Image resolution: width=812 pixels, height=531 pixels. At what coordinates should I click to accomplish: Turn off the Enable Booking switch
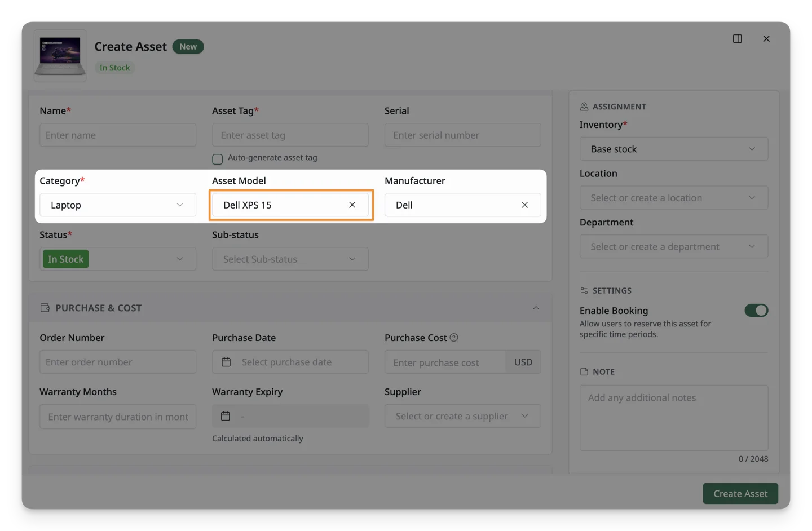(x=756, y=311)
